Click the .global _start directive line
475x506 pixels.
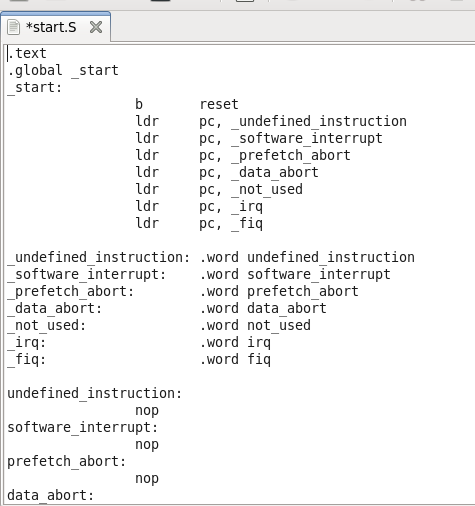pyautogui.click(x=63, y=70)
